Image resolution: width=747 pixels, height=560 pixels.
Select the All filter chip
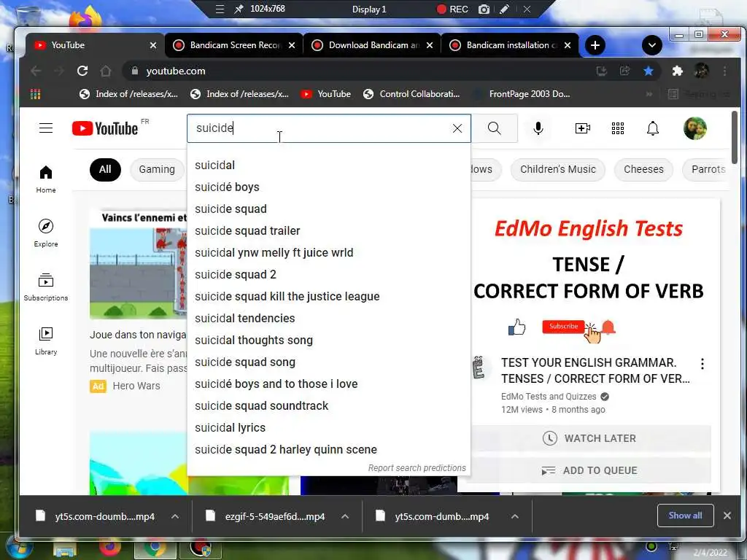(105, 169)
